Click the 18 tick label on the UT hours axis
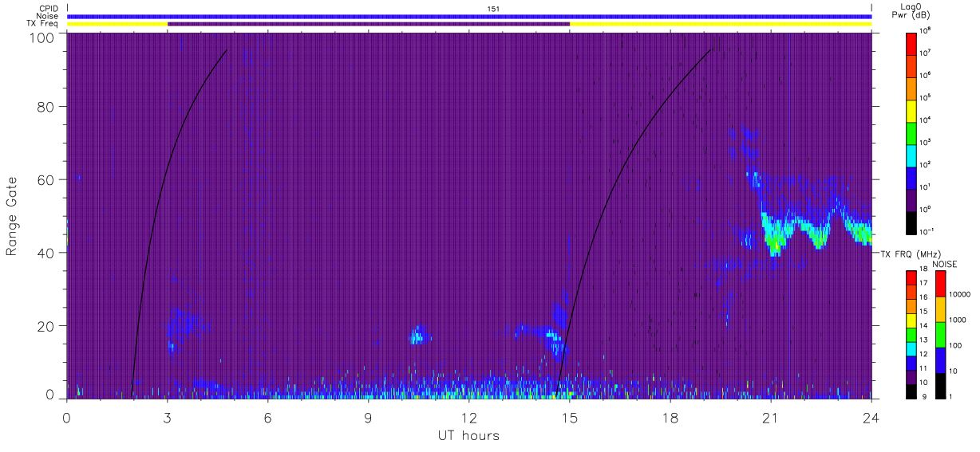 670,418
